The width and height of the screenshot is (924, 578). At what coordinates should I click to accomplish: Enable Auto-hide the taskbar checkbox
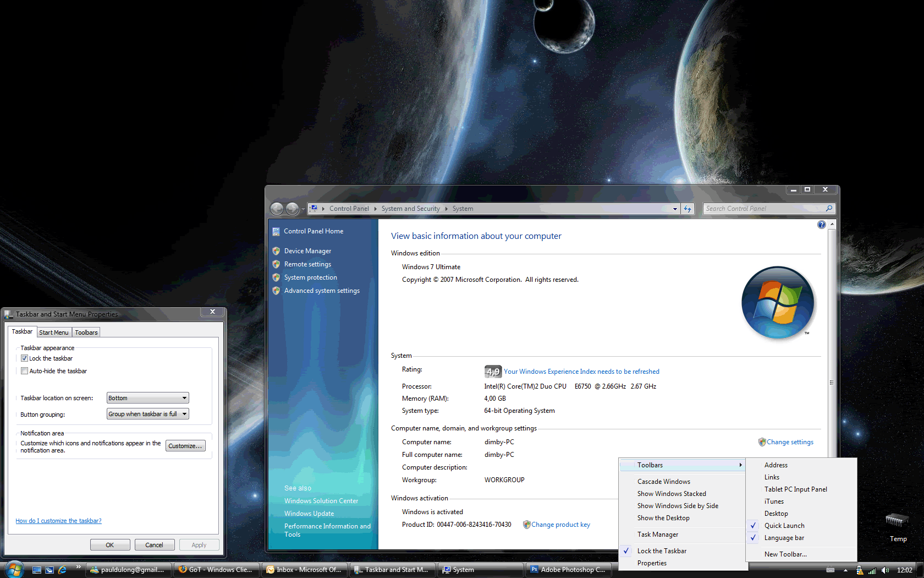click(24, 371)
